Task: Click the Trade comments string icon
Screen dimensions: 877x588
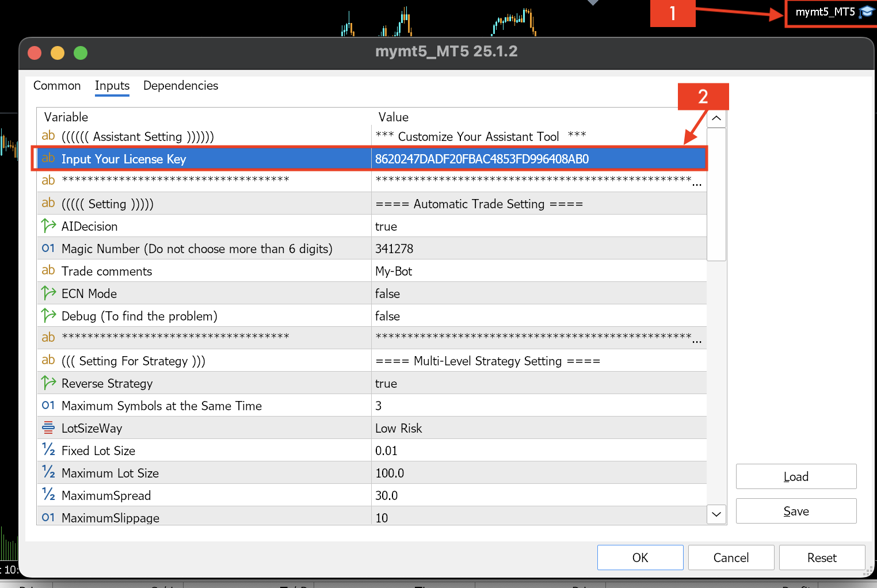Action: (48, 271)
